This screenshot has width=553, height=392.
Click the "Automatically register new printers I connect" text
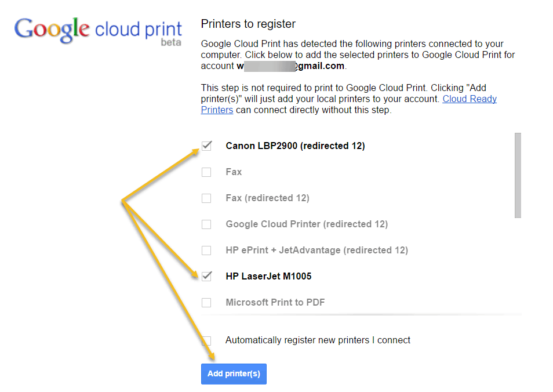(318, 340)
